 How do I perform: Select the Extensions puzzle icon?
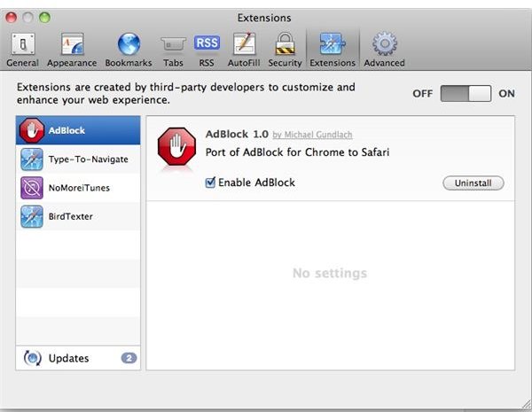point(332,43)
